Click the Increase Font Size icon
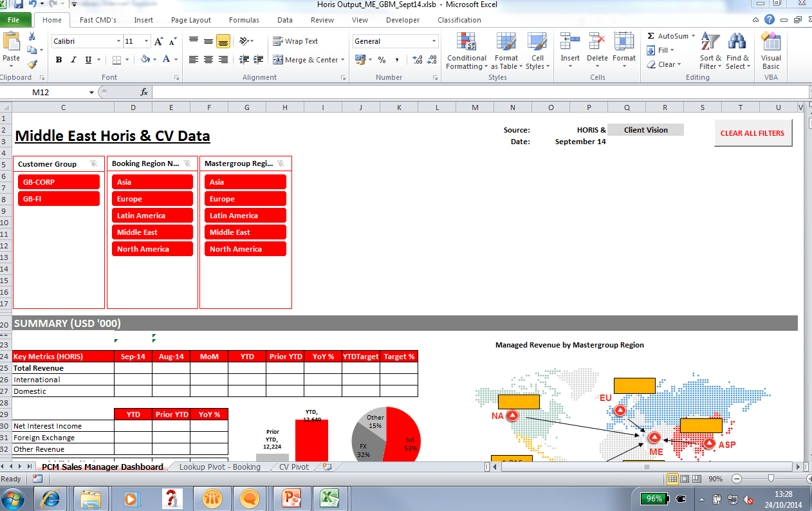 tap(159, 41)
